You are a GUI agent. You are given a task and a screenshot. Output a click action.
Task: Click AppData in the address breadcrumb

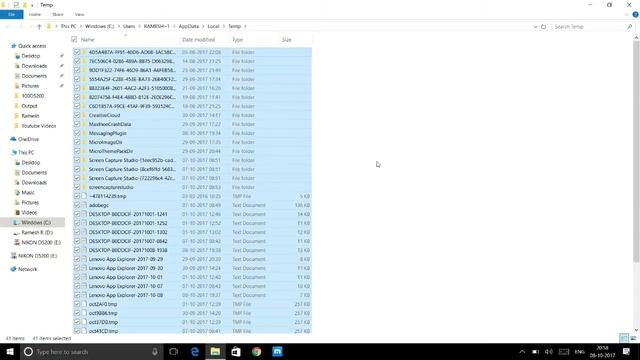189,27
